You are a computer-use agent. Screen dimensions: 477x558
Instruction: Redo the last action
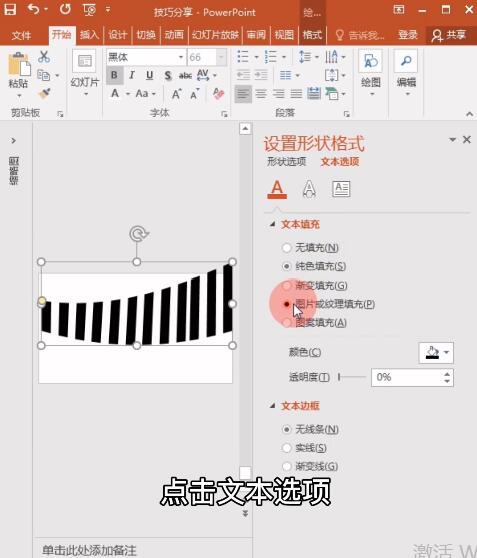65,9
